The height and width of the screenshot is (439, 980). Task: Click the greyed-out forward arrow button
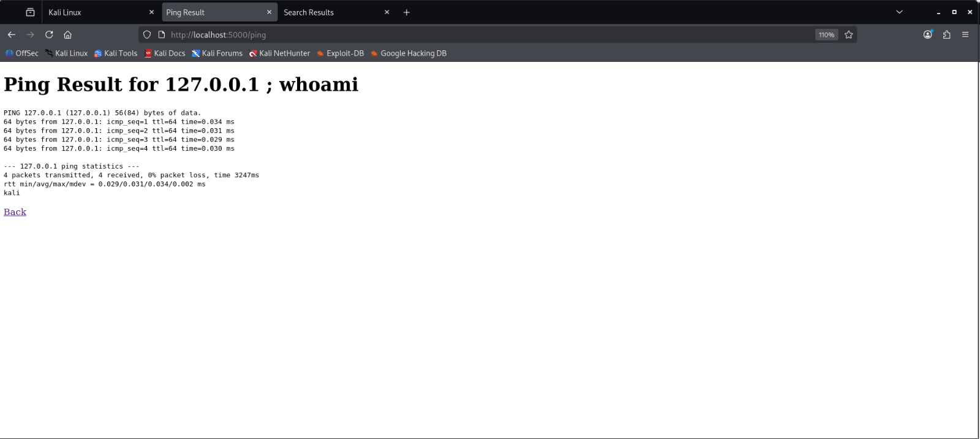tap(30, 35)
